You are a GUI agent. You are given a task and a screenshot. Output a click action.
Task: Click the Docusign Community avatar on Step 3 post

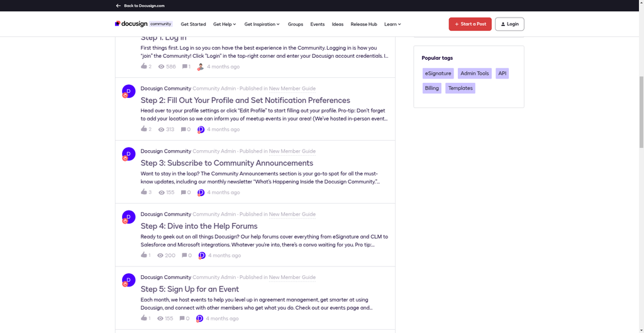[128, 154]
